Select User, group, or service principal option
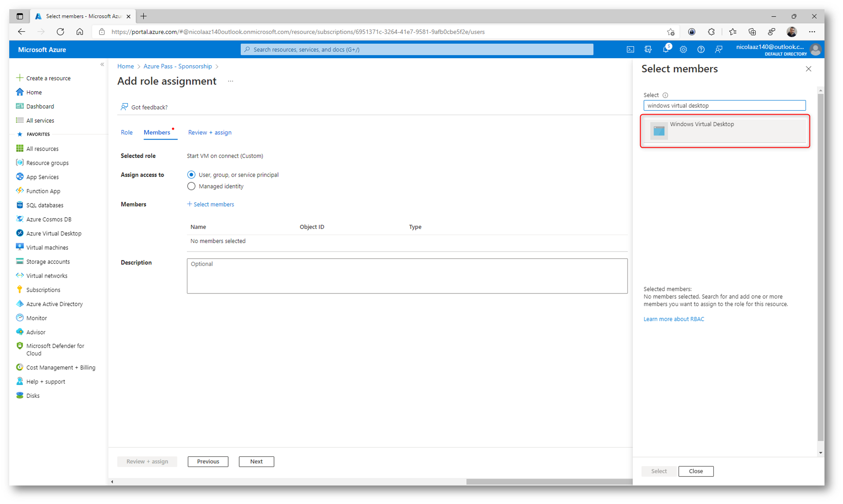The height and width of the screenshot is (504, 843). pos(191,174)
